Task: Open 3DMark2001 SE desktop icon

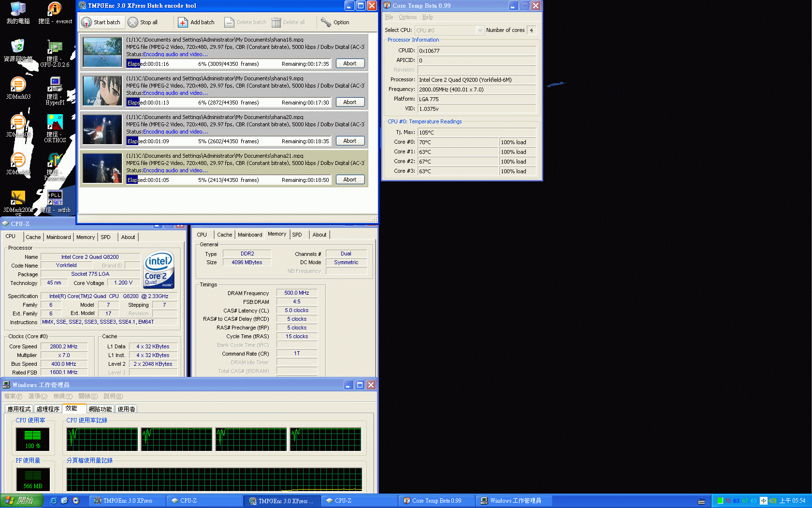Action: pyautogui.click(x=18, y=203)
